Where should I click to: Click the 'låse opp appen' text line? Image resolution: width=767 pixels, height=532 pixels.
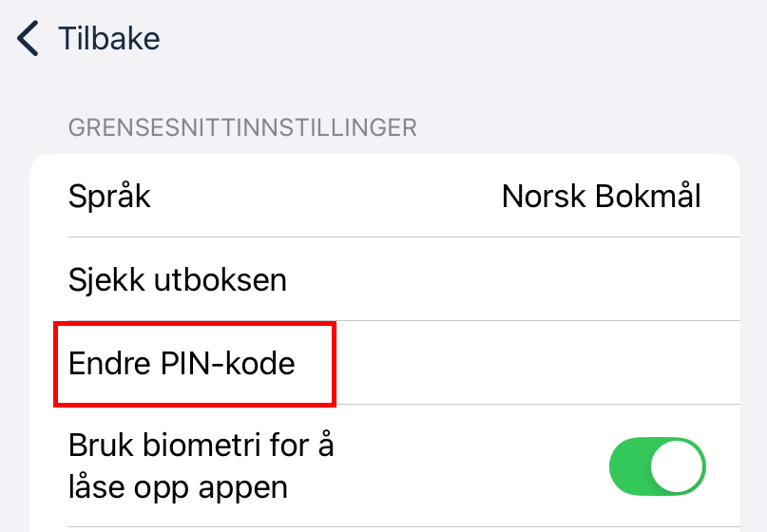[x=178, y=487]
